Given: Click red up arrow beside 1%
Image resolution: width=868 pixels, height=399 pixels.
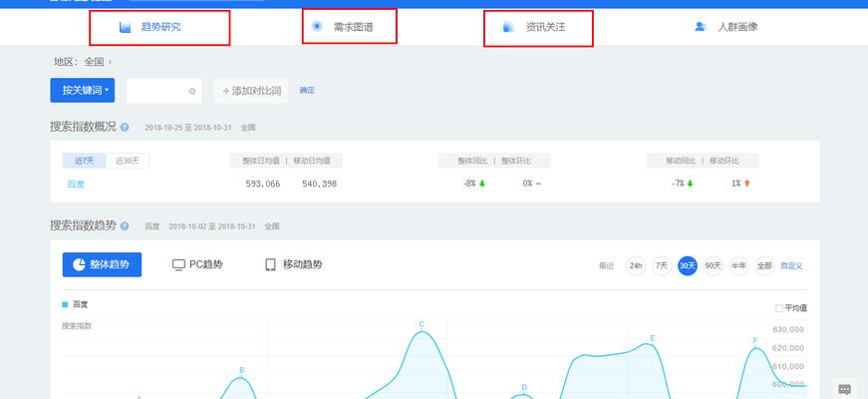Looking at the screenshot, I should click(747, 184).
